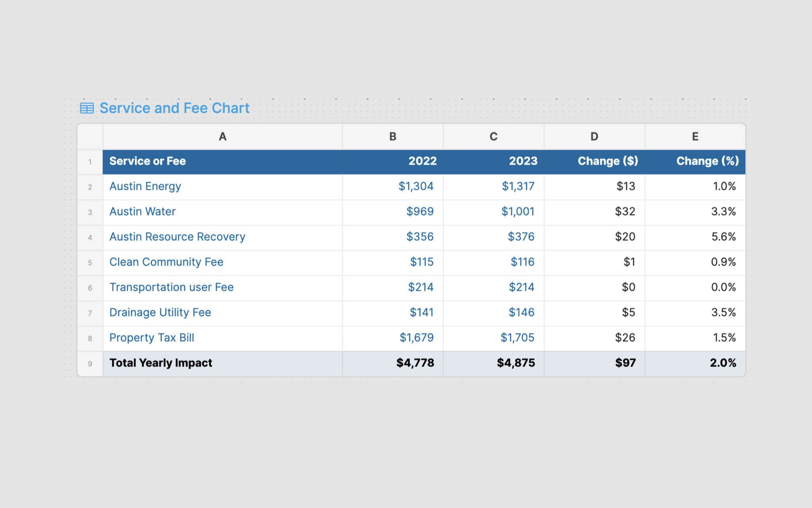This screenshot has width=812, height=508.
Task: Select column D header
Action: 594,137
